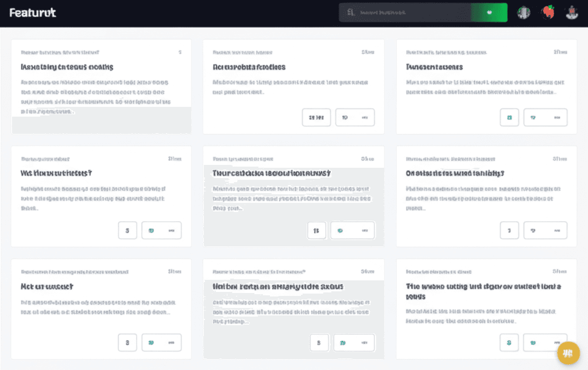Screen dimensions: 588x370
Task: Open the bold question title of the middle-left card
Action: [x=56, y=173]
